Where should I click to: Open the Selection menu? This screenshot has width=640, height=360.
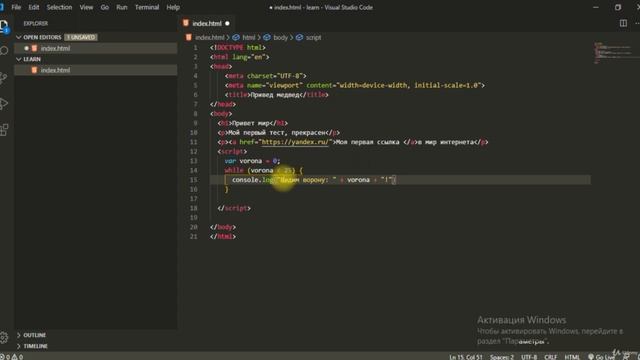pos(59,7)
